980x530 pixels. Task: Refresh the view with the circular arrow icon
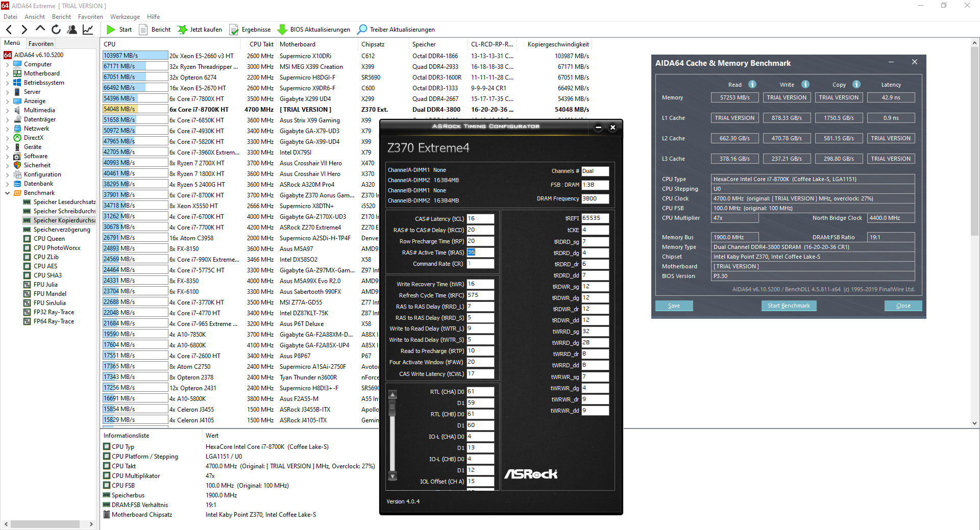click(56, 30)
